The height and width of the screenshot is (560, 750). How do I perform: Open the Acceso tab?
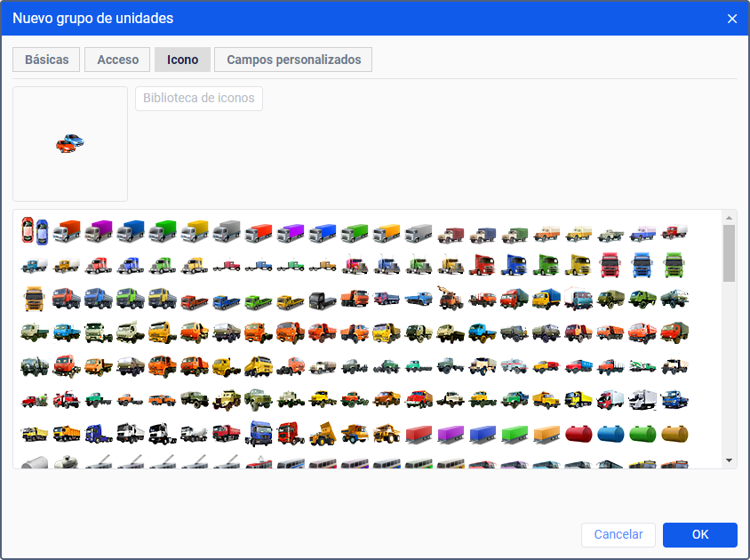coord(117,60)
